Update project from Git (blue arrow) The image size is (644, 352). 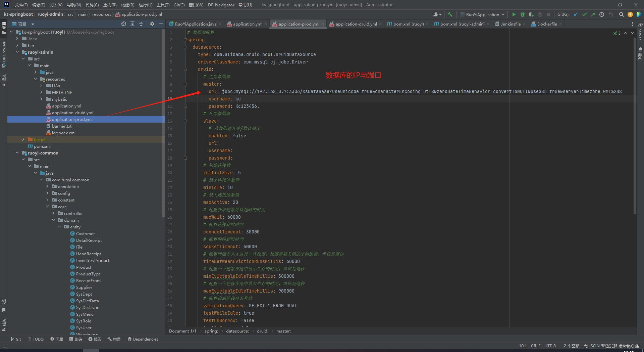(576, 14)
